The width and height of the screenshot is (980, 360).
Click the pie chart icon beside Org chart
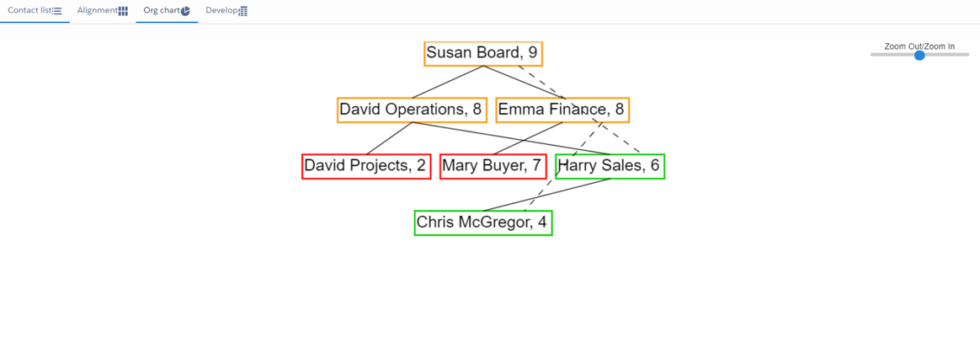pos(185,11)
